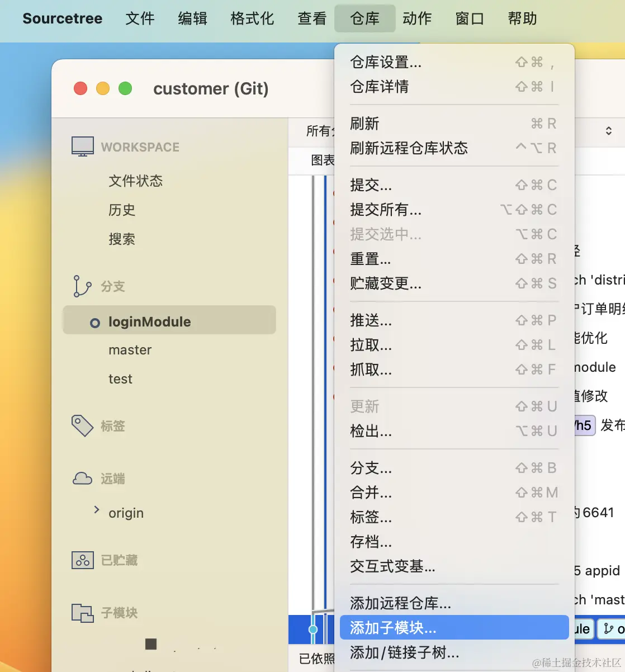Click the stash icon beside 已贮藏
The image size is (625, 672).
[83, 560]
